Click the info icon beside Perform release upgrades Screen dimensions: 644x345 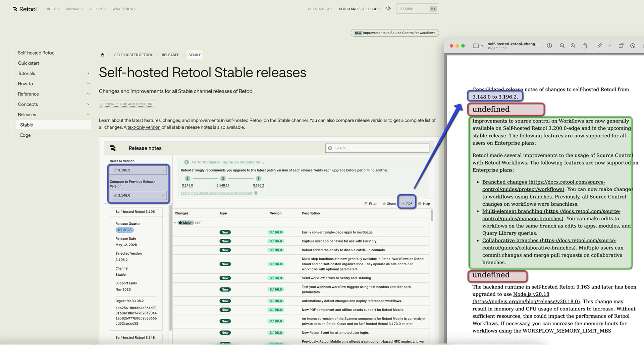pyautogui.click(x=186, y=162)
